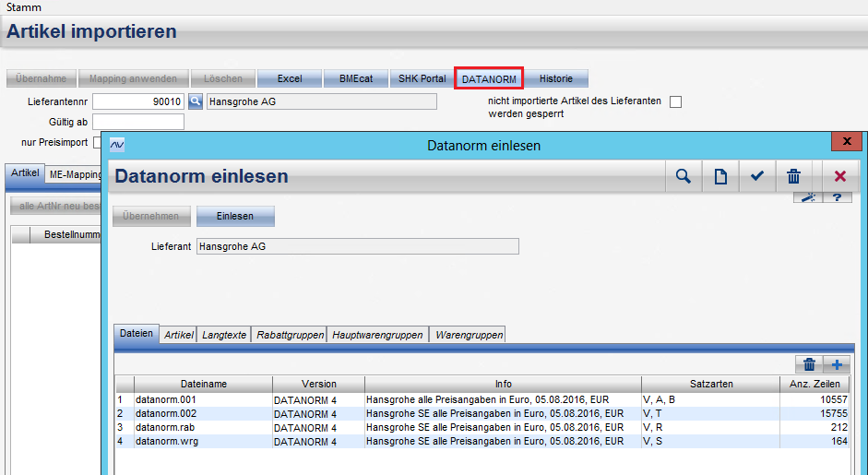
Task: Click the question mark help icon
Action: tap(837, 197)
